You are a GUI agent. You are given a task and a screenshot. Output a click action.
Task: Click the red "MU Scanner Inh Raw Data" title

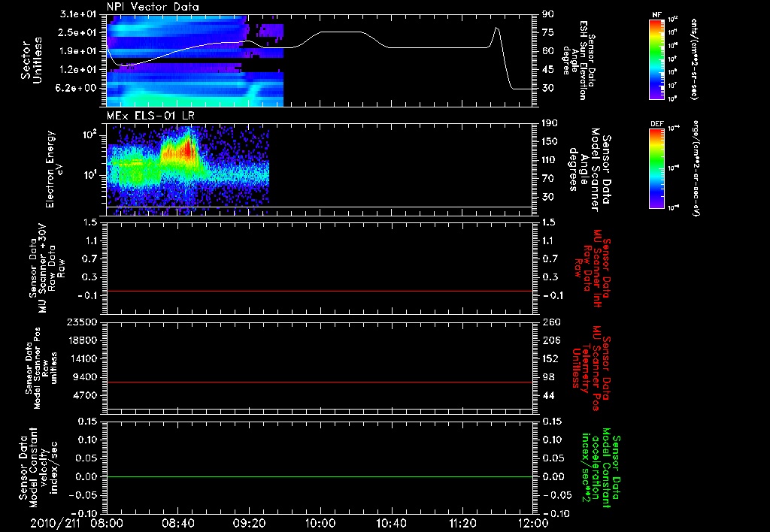pyautogui.click(x=593, y=268)
